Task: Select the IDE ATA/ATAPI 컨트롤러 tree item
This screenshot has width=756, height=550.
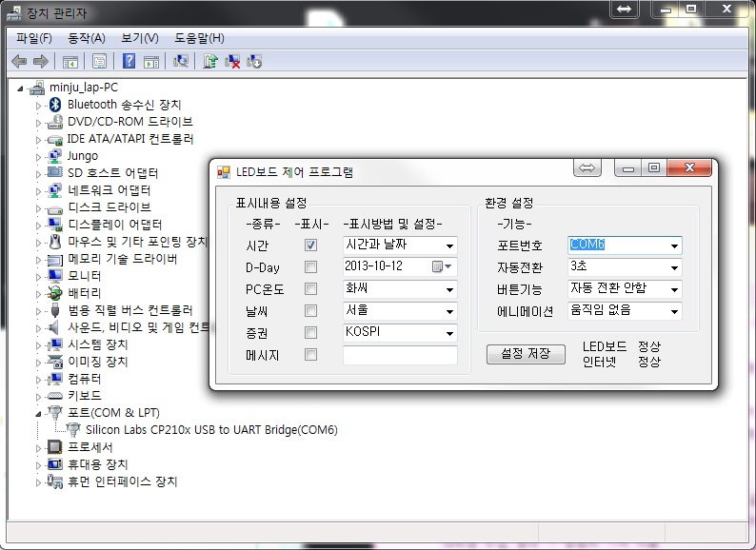Action: tap(130, 139)
